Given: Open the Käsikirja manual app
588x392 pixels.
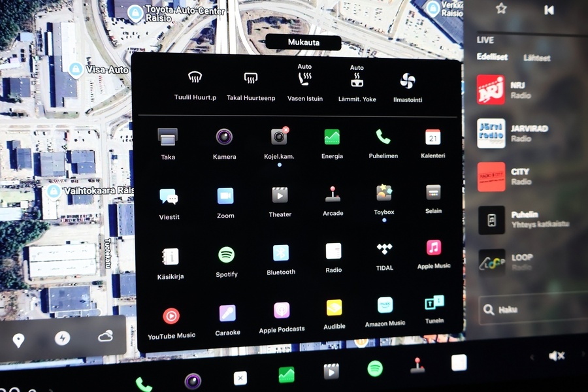Looking at the screenshot, I should point(171,257).
